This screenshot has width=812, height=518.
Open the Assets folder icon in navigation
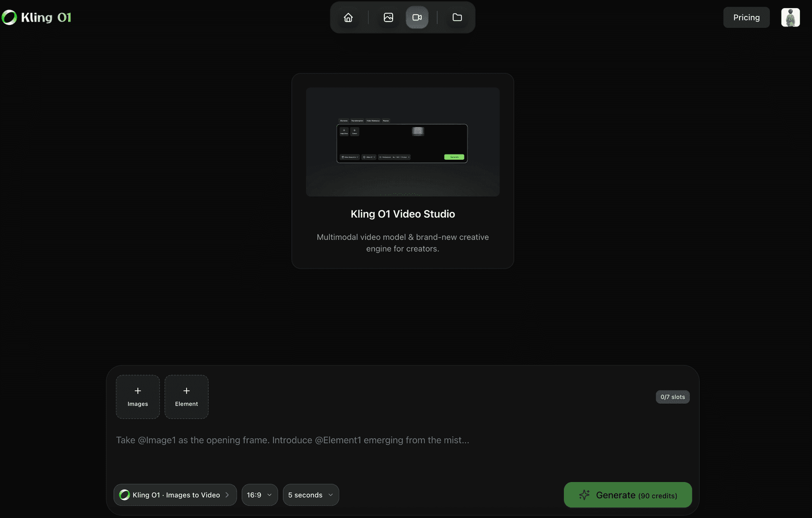click(457, 17)
